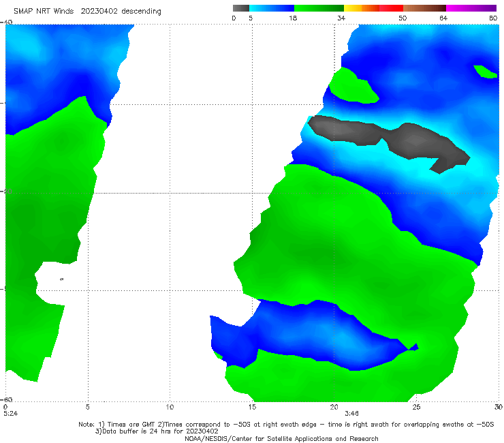
Task: Pick the red segment of the color bar
Action: (391, 8)
